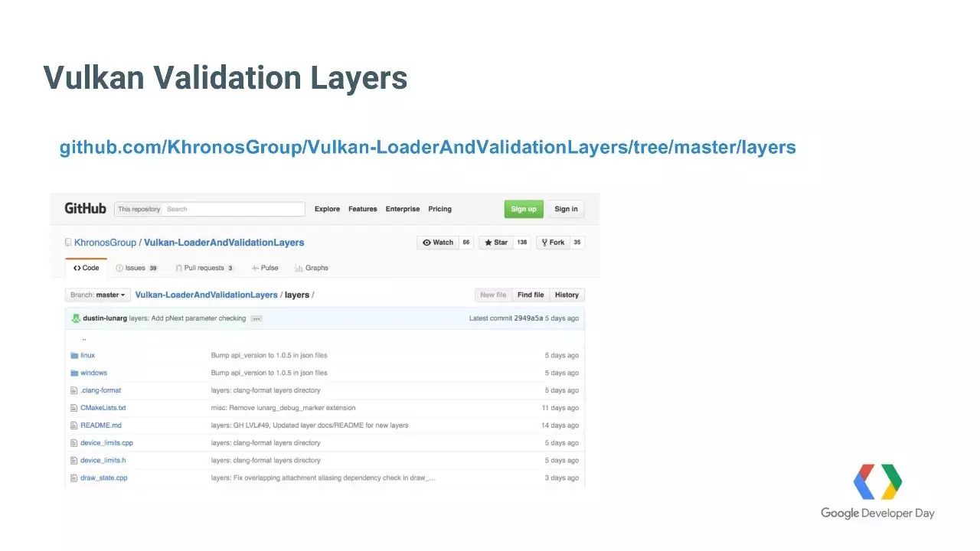Open the .clang-format file

100,390
